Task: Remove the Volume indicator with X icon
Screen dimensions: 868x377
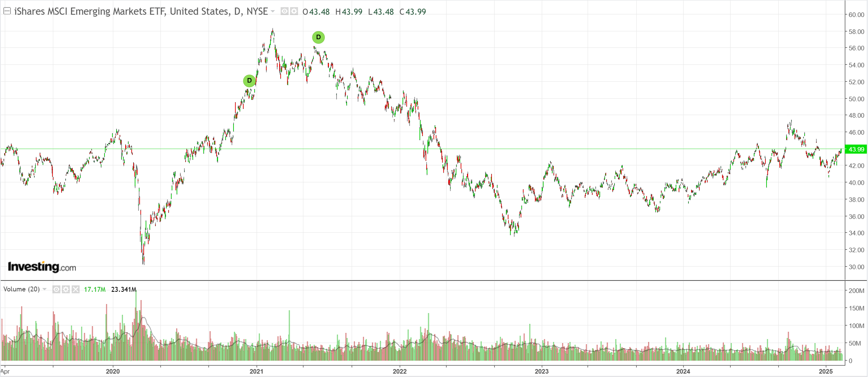Action: [x=75, y=289]
